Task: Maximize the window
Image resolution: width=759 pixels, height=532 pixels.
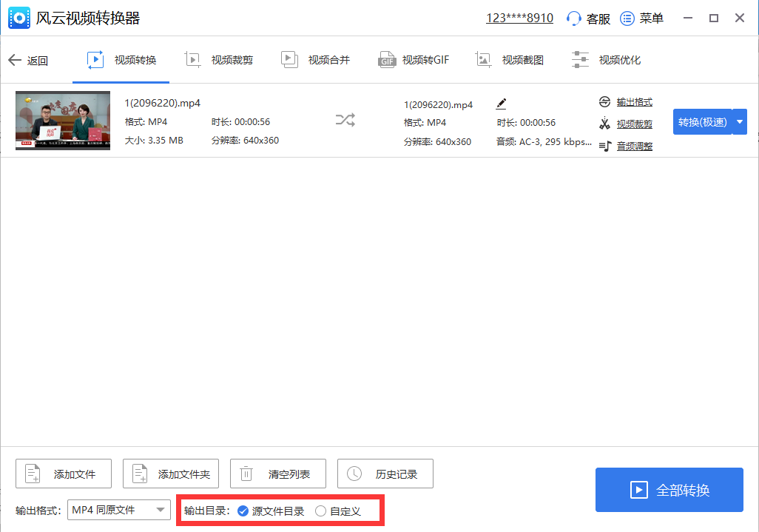Action: 713,18
